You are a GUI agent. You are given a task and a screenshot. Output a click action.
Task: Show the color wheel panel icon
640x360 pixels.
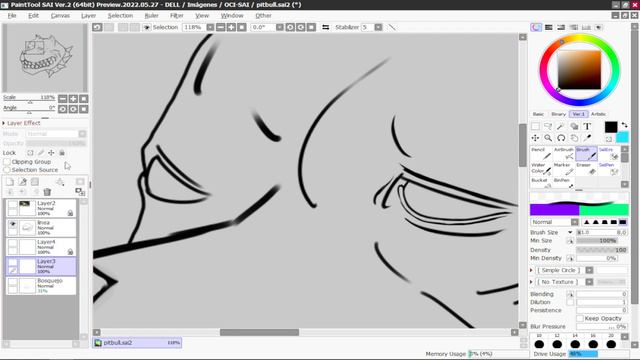pos(536,27)
